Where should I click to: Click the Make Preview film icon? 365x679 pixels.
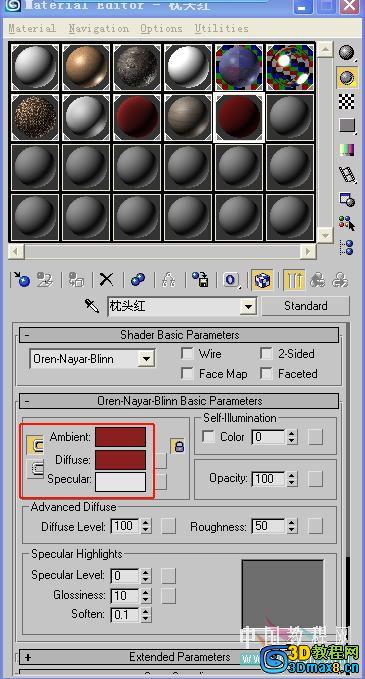(347, 175)
